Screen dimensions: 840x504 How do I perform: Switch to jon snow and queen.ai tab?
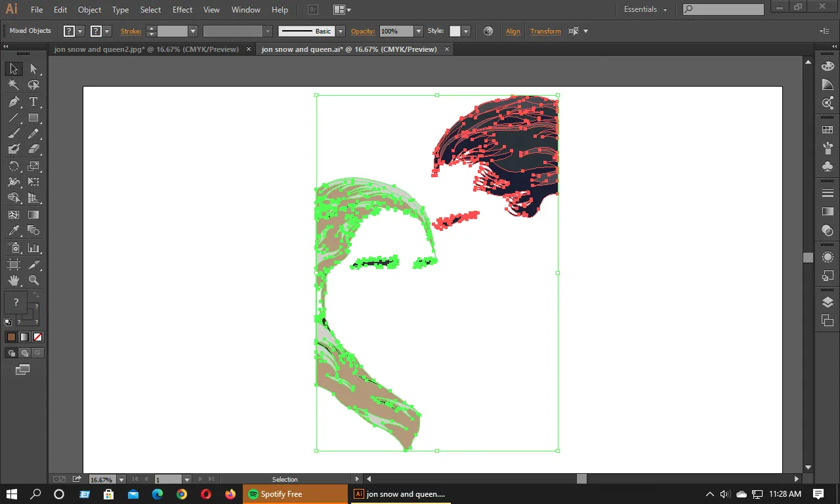coord(349,49)
